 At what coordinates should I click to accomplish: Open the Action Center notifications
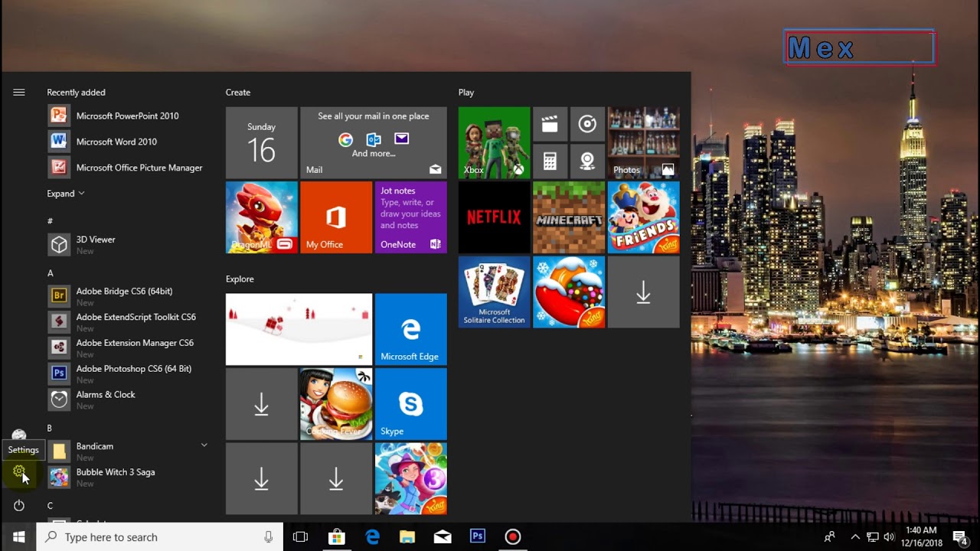[960, 537]
